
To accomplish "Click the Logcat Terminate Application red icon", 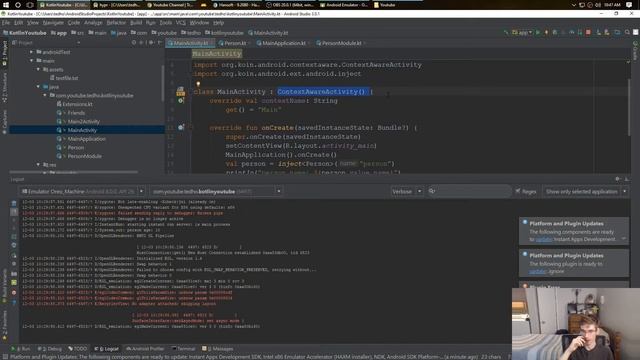I will (x=14, y=293).
